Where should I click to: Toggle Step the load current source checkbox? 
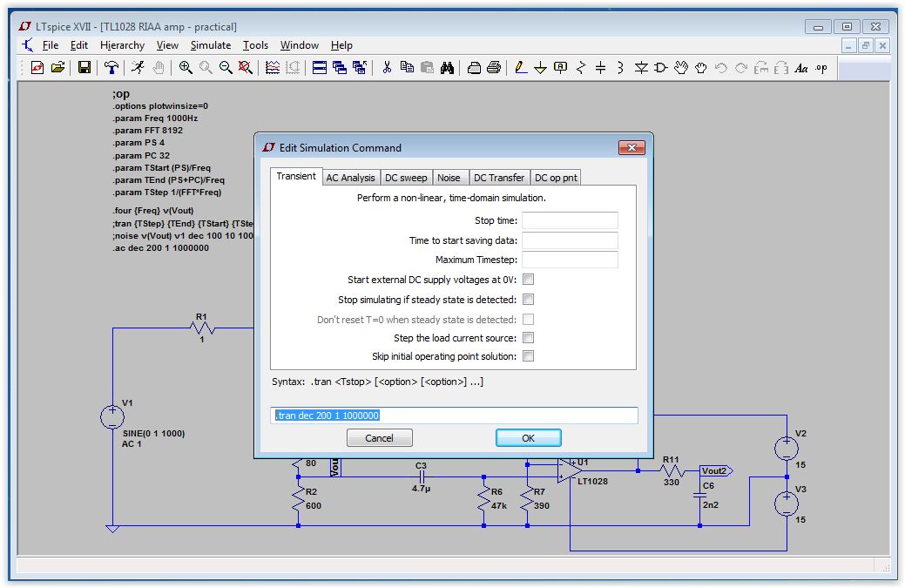click(528, 338)
